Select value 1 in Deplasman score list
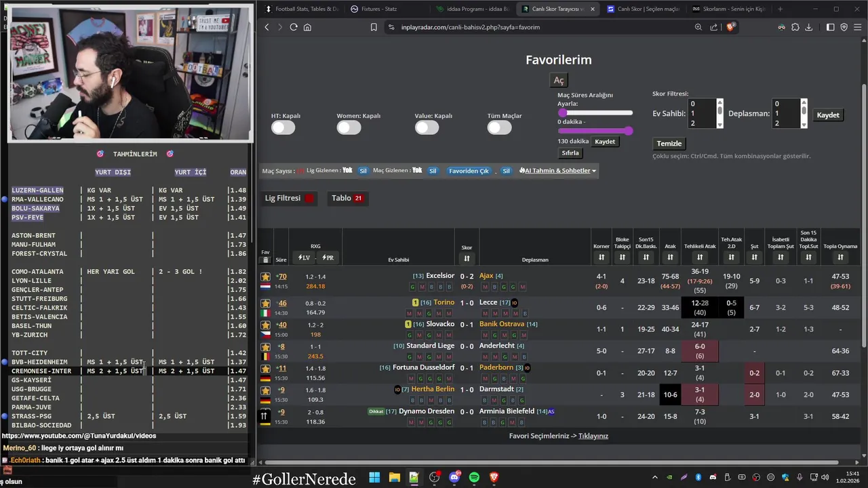868x488 pixels. [785, 114]
